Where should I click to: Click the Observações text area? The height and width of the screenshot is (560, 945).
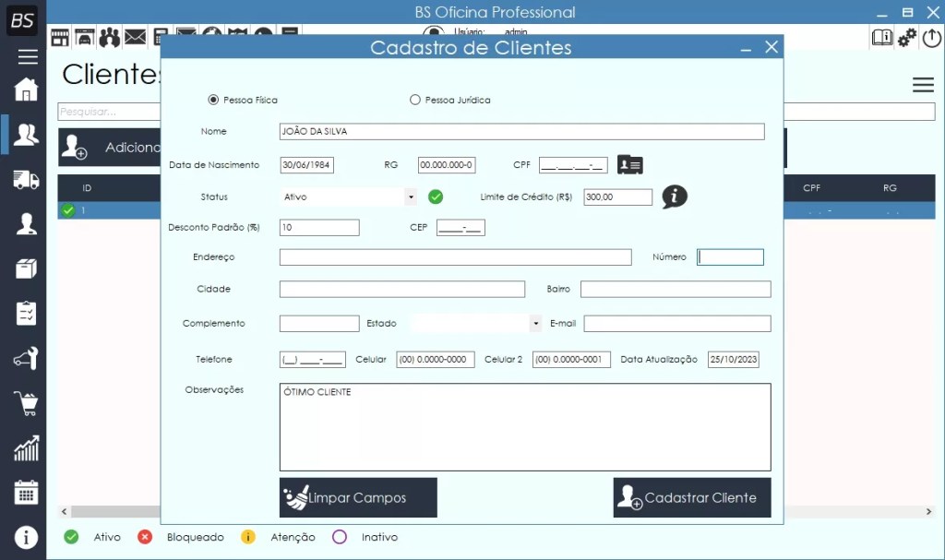[524, 427]
